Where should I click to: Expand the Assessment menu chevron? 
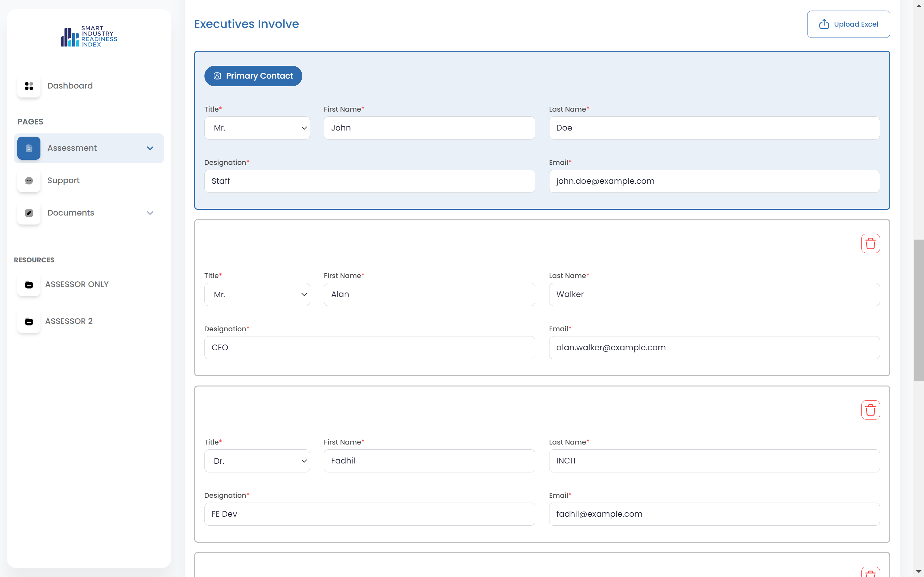click(x=150, y=148)
